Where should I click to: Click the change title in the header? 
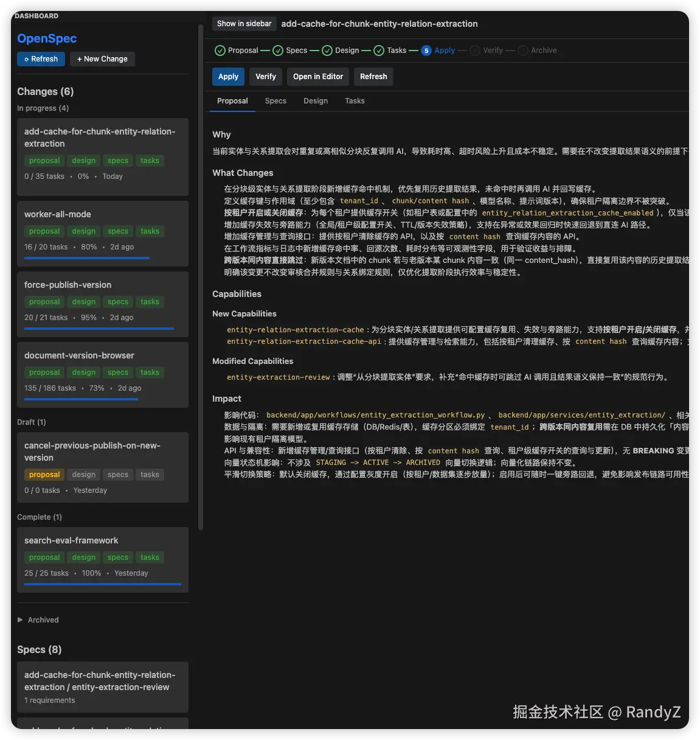pos(379,24)
